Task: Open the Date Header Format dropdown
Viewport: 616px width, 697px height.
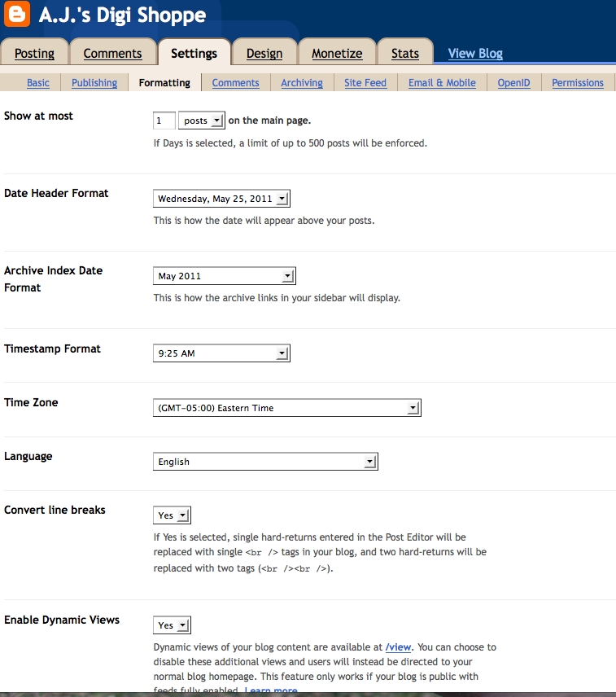Action: pos(221,199)
